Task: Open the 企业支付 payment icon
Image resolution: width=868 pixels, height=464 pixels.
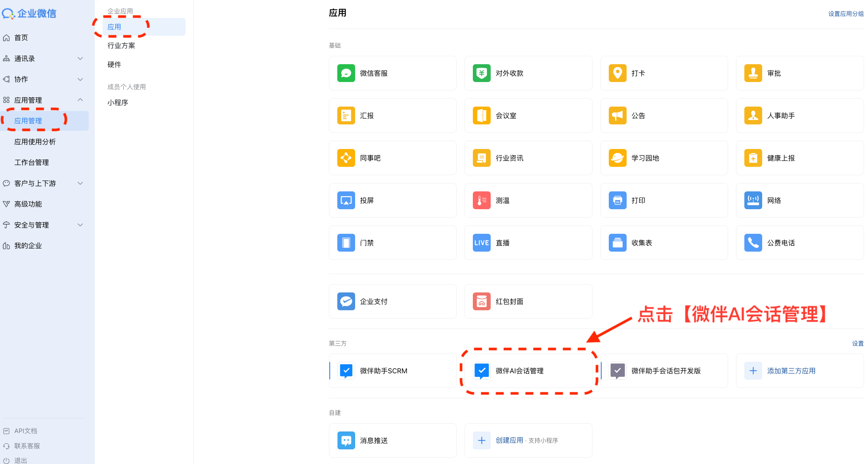Action: coord(346,302)
